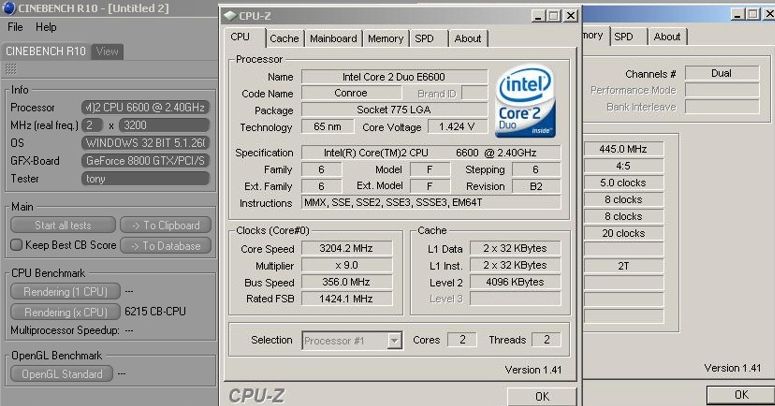
Task: Switch to the View tab in CINEBENCH
Action: [x=107, y=51]
